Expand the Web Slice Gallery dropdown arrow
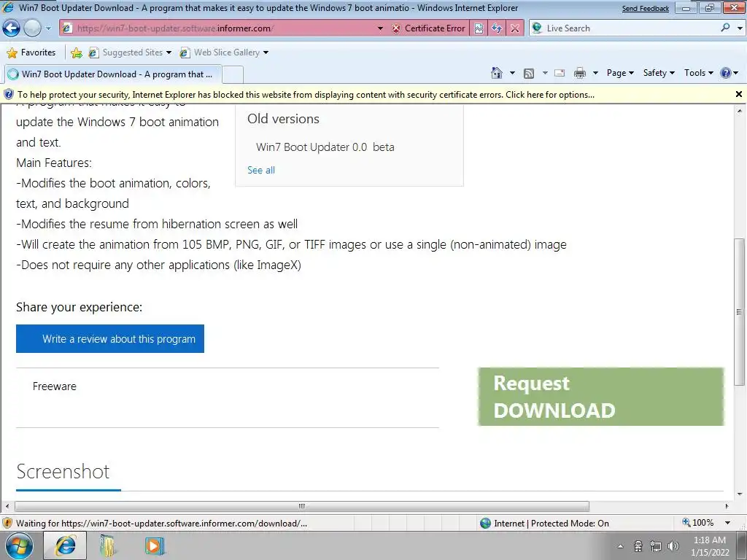Image resolution: width=747 pixels, height=560 pixels. (266, 52)
